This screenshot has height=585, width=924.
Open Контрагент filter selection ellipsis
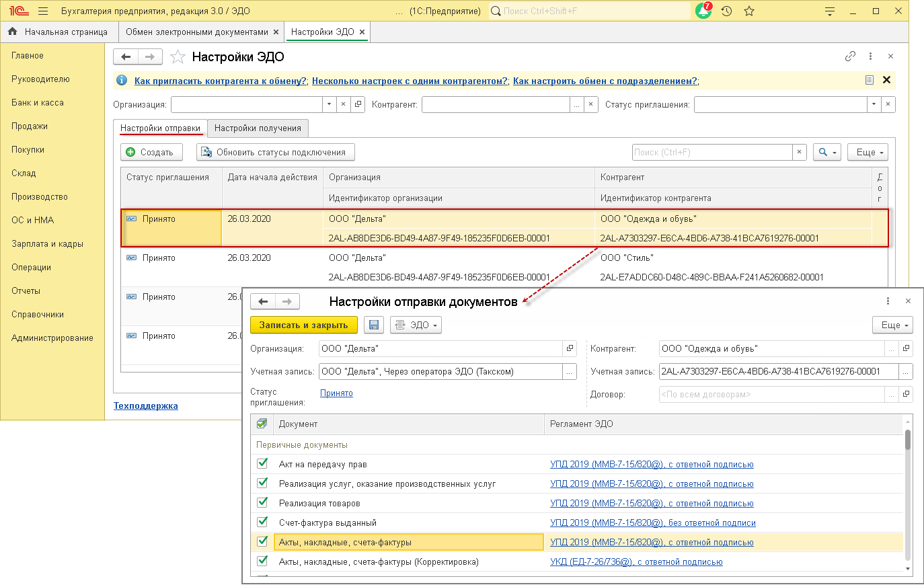pos(576,104)
